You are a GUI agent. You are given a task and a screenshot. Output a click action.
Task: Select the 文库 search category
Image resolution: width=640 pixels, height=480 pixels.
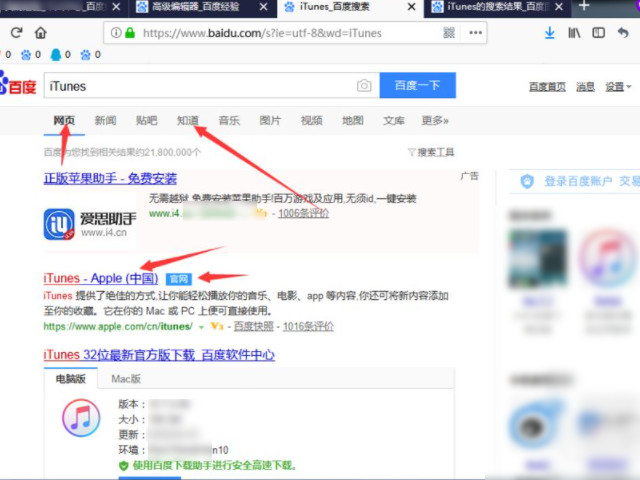394,120
